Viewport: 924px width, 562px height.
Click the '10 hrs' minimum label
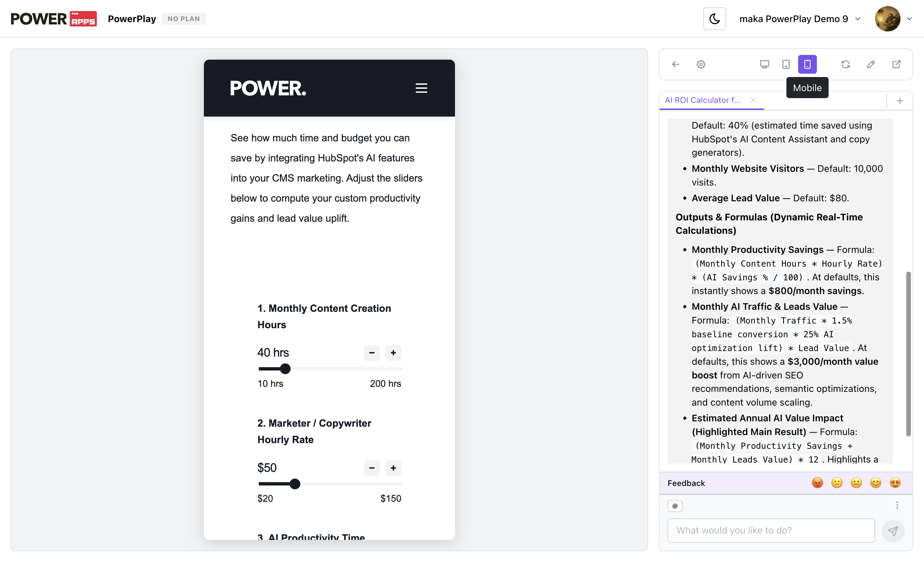(271, 383)
